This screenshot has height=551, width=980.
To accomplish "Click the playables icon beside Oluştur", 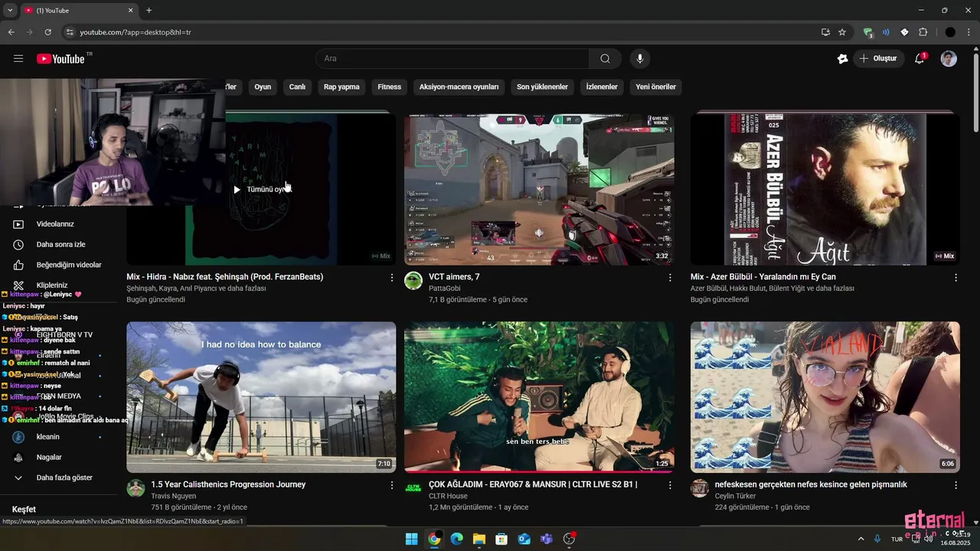I will (x=843, y=59).
